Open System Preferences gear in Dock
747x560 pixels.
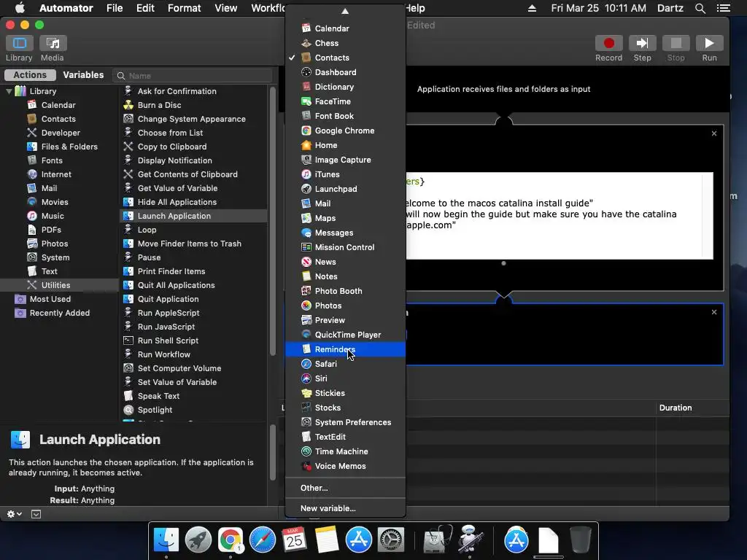(391, 540)
